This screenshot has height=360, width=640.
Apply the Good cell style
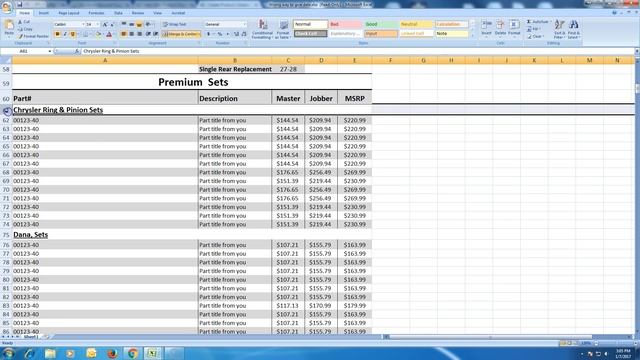[380, 24]
